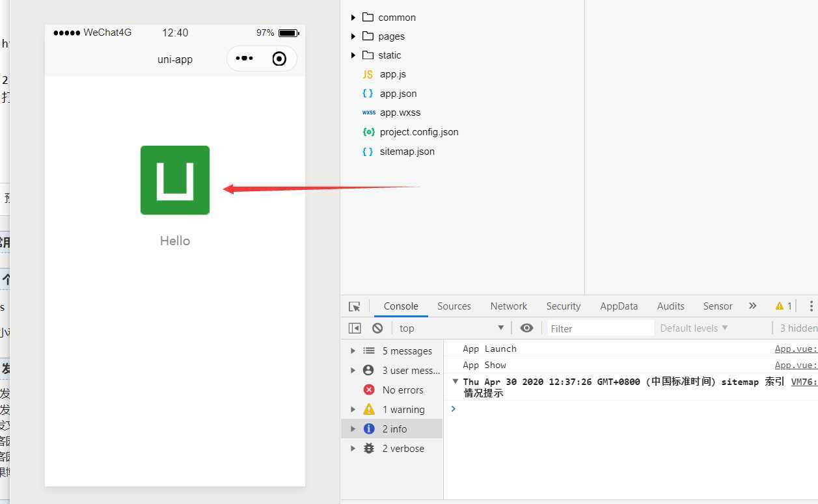Expand the 1 warning group arrow

(x=353, y=410)
